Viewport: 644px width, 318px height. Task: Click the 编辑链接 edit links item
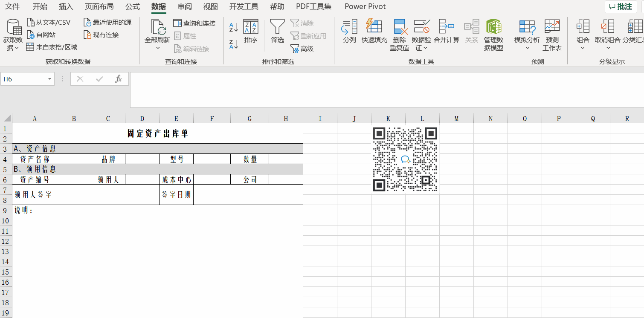click(191, 49)
